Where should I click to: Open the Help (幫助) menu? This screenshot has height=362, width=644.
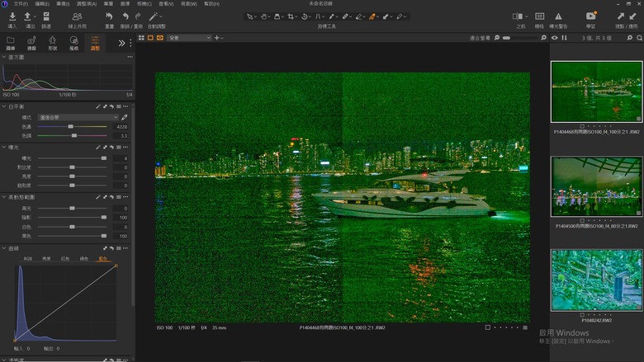[x=211, y=3]
